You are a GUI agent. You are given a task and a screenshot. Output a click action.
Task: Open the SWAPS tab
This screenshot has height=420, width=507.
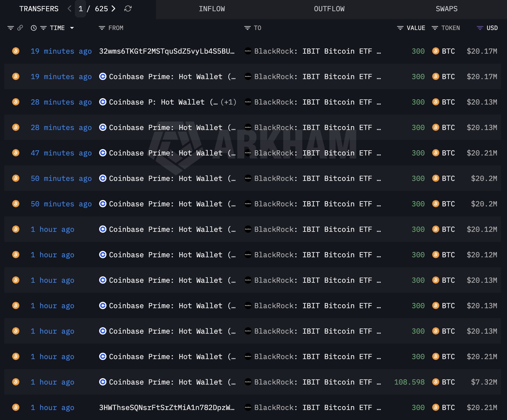coord(446,9)
